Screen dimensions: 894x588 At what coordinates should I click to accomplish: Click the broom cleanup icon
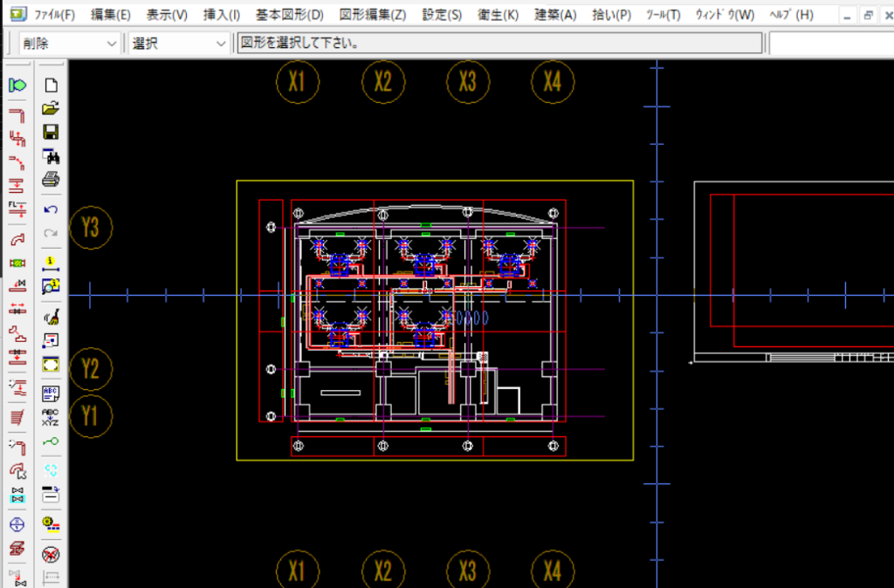(x=51, y=316)
